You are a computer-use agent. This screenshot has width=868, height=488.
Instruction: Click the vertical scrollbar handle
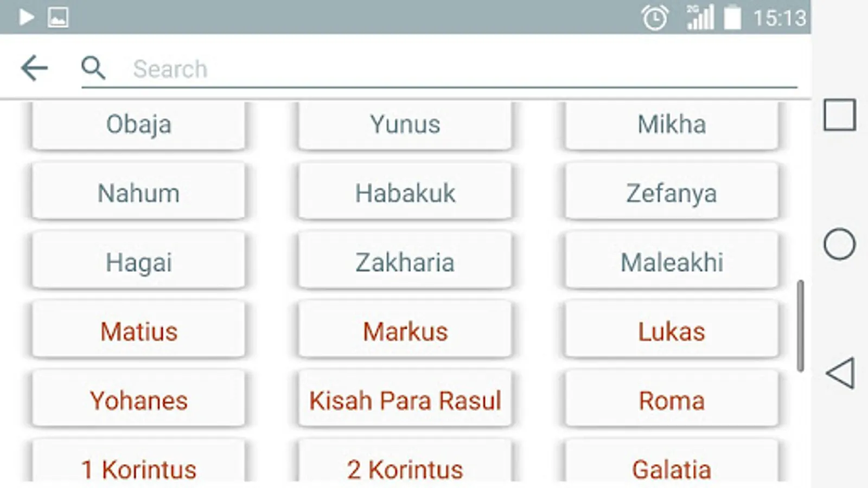point(800,326)
